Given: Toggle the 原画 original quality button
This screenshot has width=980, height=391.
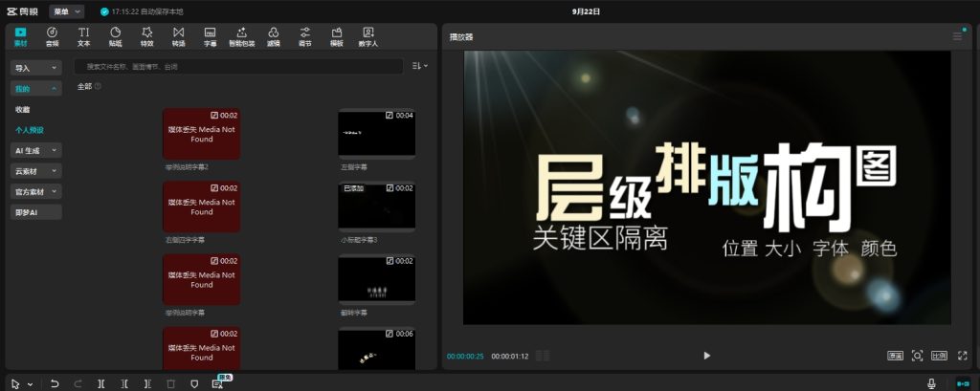Looking at the screenshot, I should tap(895, 356).
